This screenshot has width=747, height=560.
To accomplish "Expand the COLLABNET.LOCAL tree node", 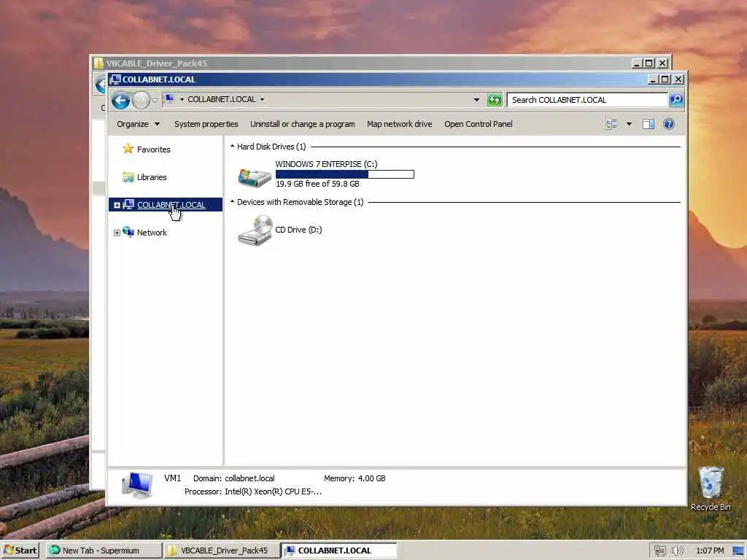I will coord(117,205).
